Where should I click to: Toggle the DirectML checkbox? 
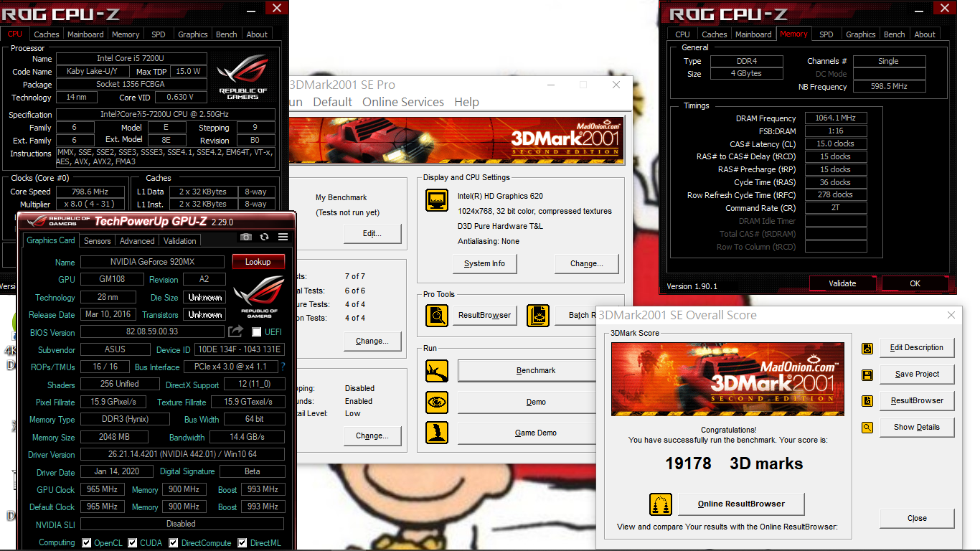tap(242, 543)
